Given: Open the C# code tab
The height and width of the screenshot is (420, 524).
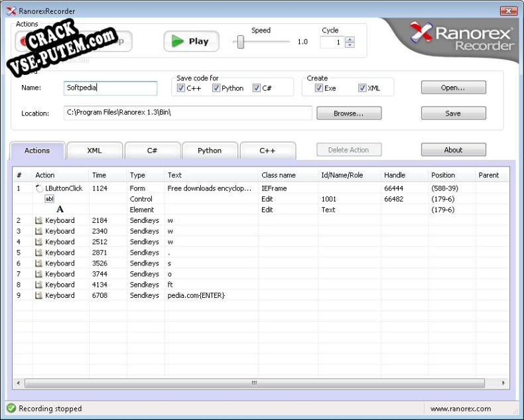Looking at the screenshot, I should [153, 151].
